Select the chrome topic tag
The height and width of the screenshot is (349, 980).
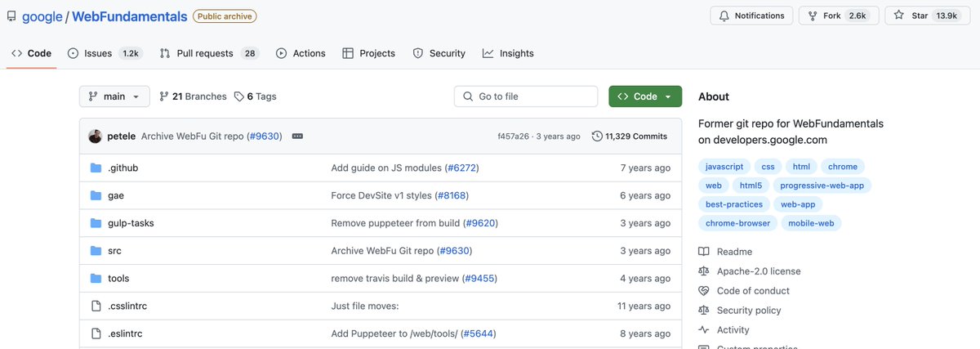click(x=843, y=167)
